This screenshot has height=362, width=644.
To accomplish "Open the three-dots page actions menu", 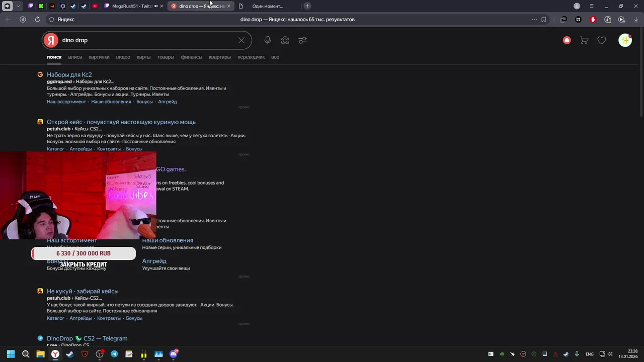I will [534, 20].
